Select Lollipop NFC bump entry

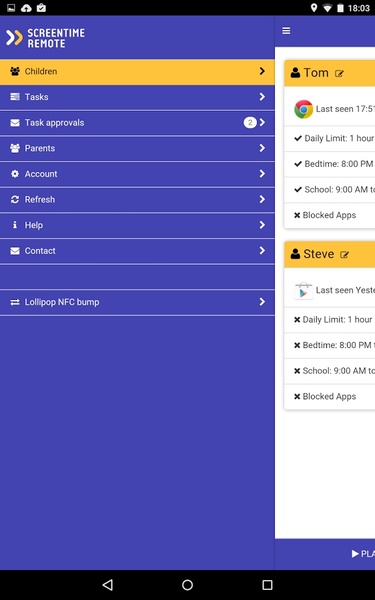137,302
